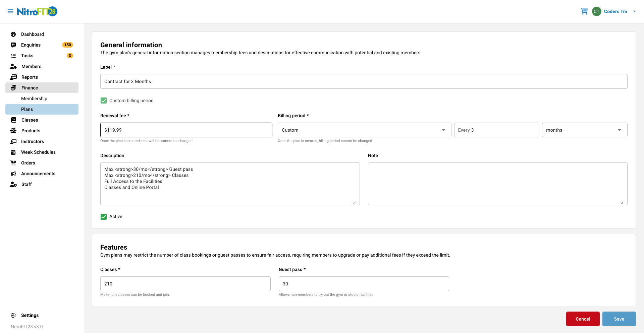The height and width of the screenshot is (333, 644).
Task: Go to the Members section
Action: (x=31, y=66)
